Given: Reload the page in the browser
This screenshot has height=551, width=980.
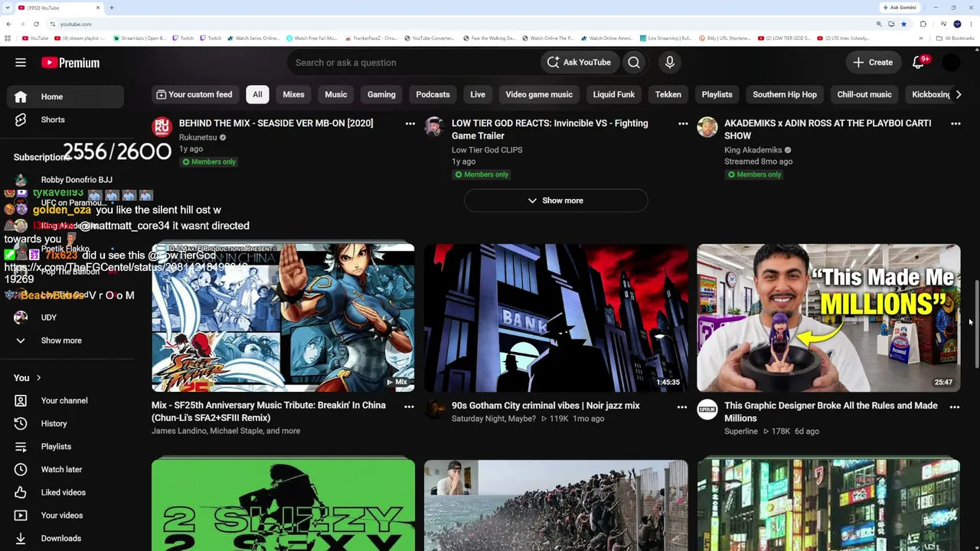Looking at the screenshot, I should [x=36, y=24].
